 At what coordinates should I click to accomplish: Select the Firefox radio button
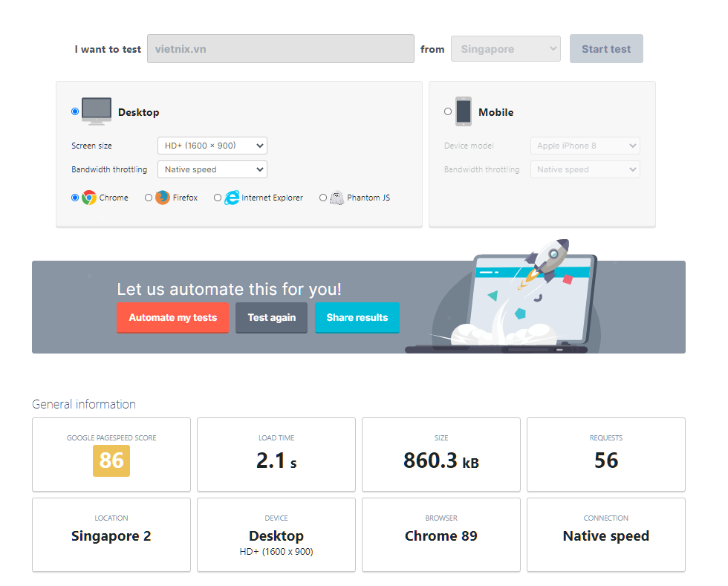(x=148, y=198)
